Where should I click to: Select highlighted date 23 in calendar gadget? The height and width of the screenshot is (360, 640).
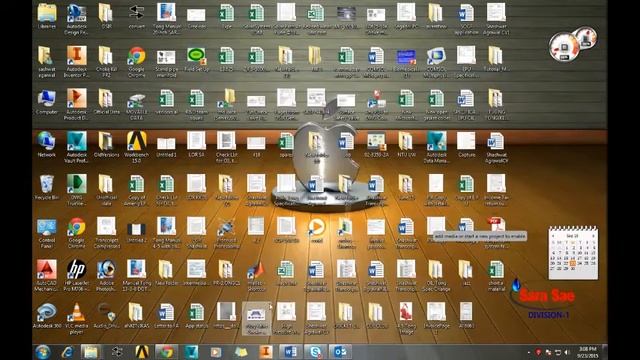(x=573, y=264)
